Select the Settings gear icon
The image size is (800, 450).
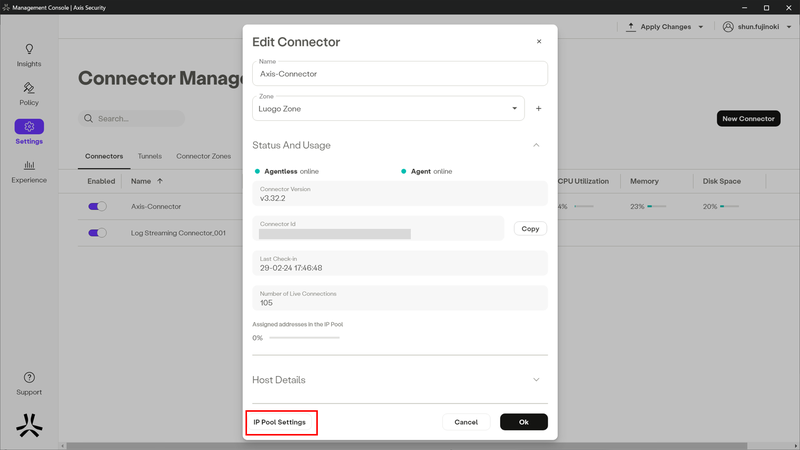(x=29, y=127)
